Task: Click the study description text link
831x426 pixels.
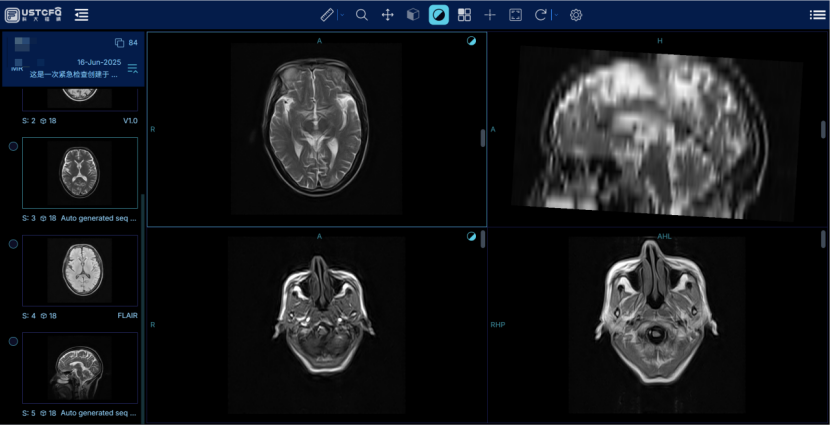Action: [x=72, y=74]
